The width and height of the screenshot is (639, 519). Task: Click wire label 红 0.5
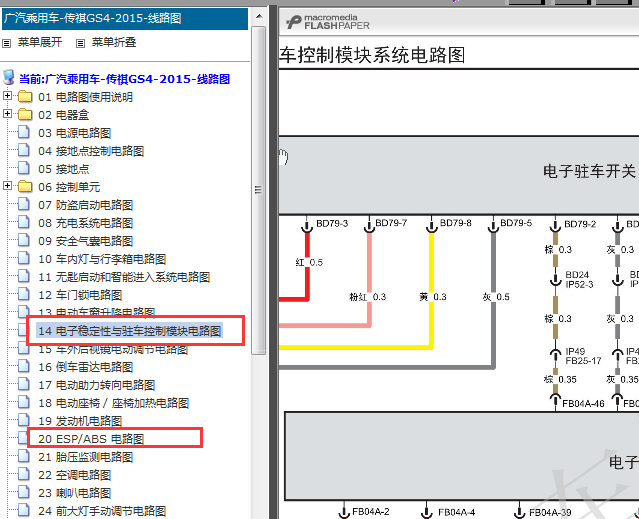click(x=309, y=262)
